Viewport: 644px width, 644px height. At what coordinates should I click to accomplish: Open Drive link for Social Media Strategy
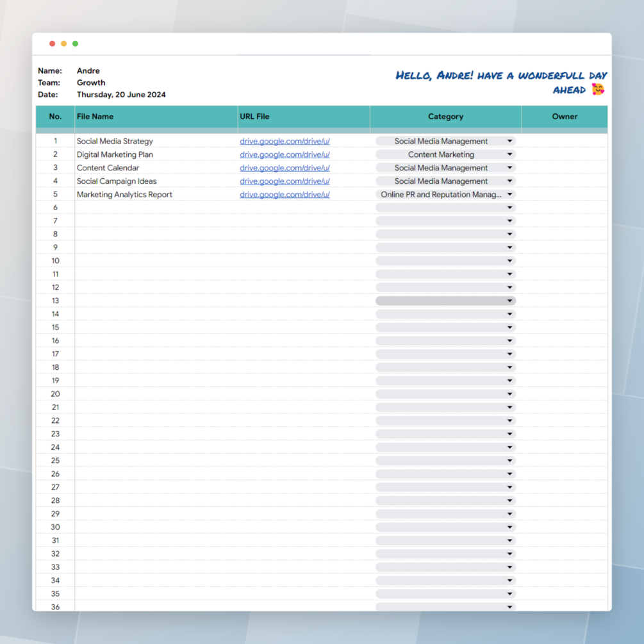pyautogui.click(x=285, y=141)
